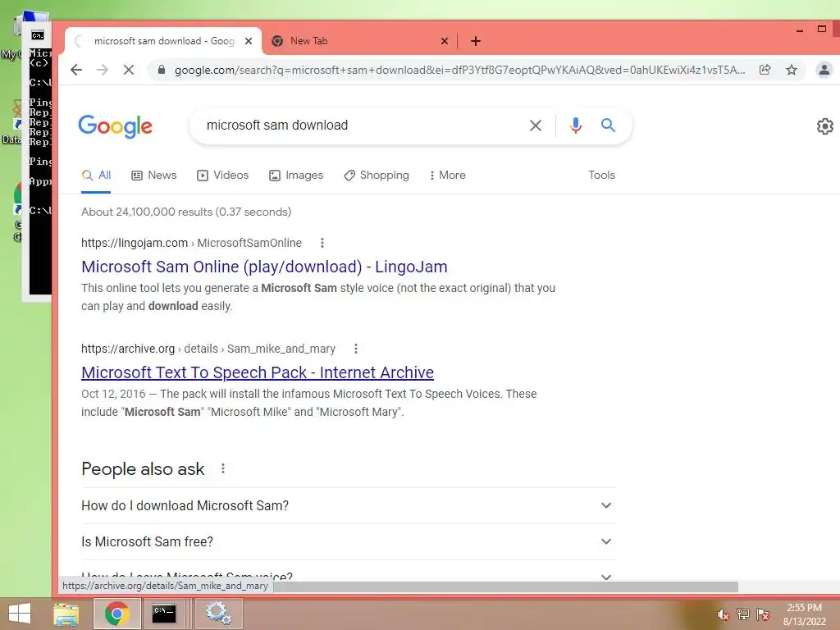Open Command Prompt window's system menu icon

[x=38, y=35]
